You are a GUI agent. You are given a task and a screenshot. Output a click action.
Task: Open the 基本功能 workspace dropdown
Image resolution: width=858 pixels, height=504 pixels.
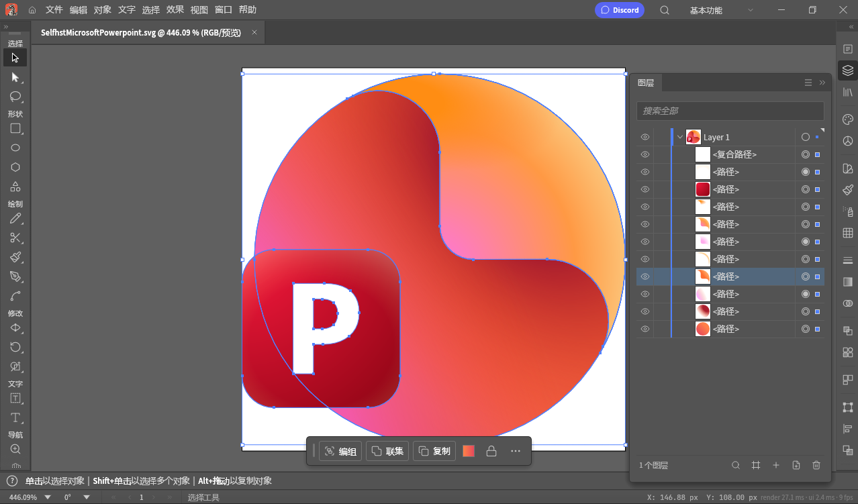pos(722,10)
